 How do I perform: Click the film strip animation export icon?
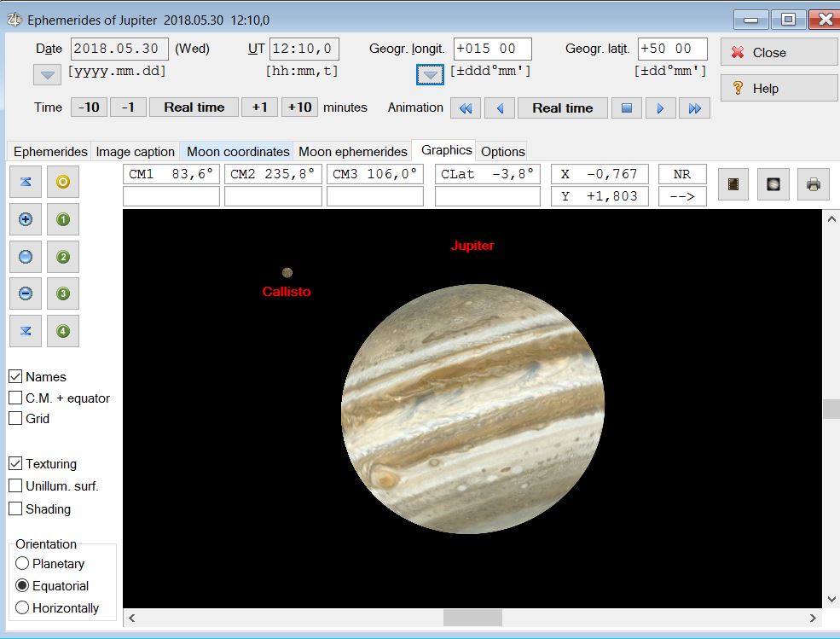click(733, 184)
